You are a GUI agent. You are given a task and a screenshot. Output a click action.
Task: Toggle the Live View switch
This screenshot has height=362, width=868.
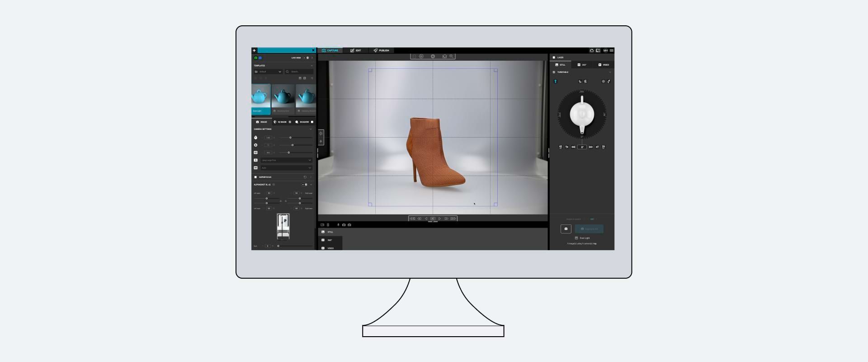coord(306,58)
